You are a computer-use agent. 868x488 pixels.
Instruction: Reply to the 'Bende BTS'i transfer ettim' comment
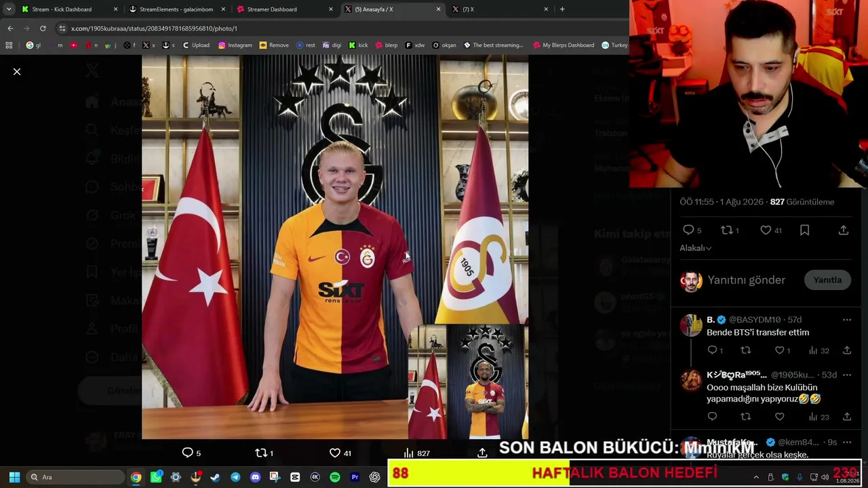coord(712,350)
